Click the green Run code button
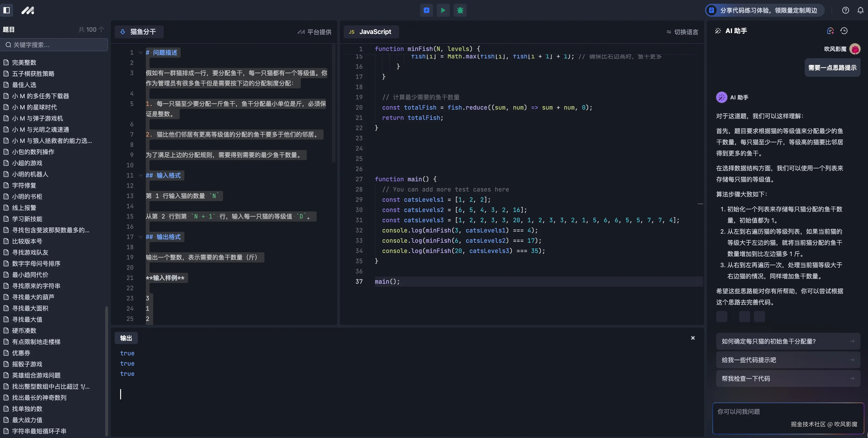The width and height of the screenshot is (868, 438). click(x=443, y=10)
